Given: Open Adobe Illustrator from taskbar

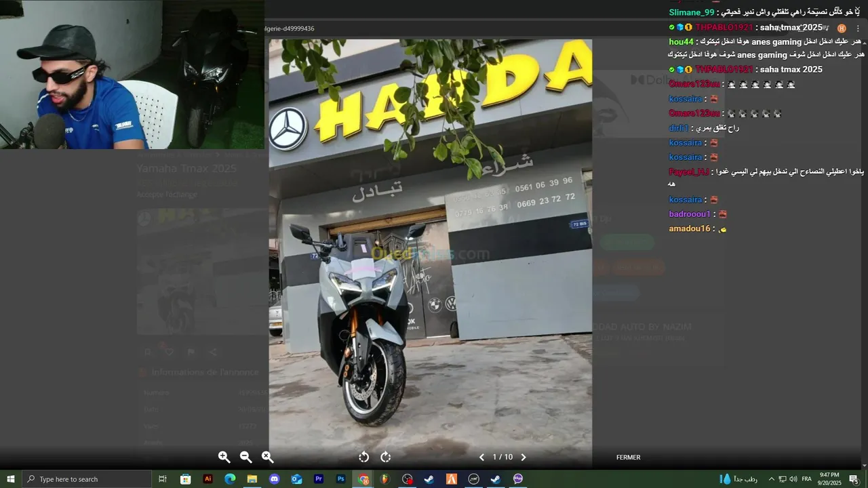Looking at the screenshot, I should point(208,479).
